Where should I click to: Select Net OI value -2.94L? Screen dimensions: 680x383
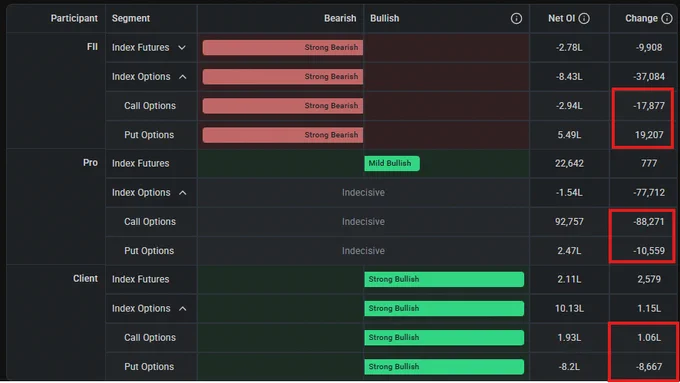[x=569, y=106]
